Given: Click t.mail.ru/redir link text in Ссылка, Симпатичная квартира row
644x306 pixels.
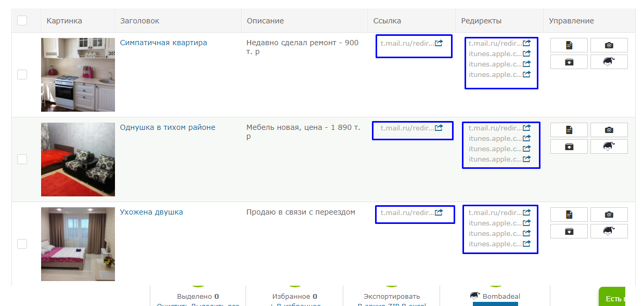Looking at the screenshot, I should (x=407, y=43).
